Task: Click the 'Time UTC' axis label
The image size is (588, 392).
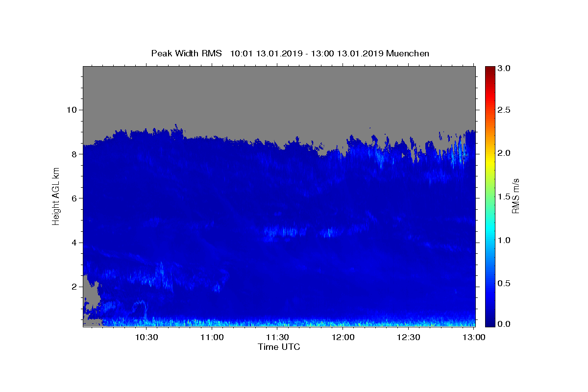Action: [x=279, y=347]
